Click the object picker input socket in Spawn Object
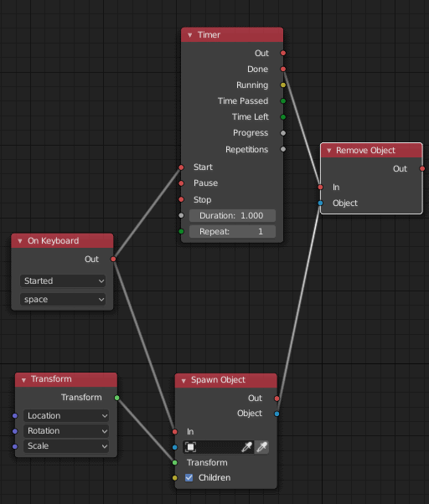429x504 pixels. click(174, 447)
